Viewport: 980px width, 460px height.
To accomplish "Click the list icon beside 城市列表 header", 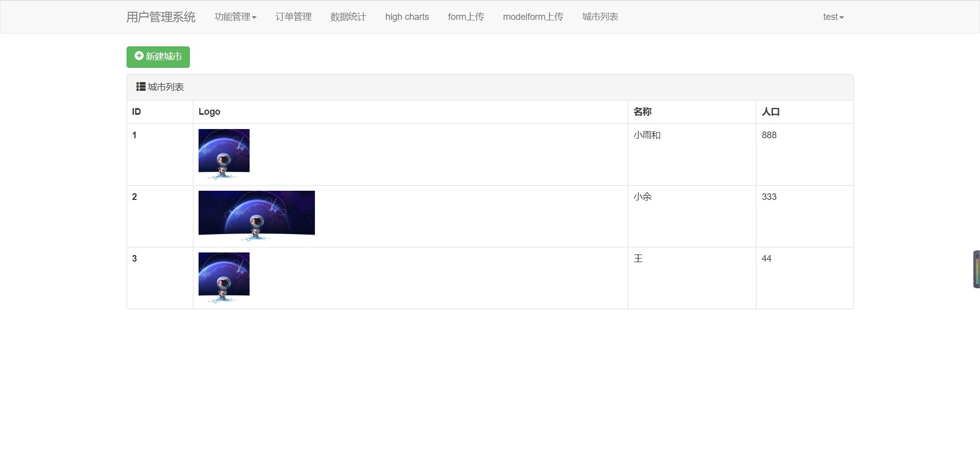I will [x=139, y=87].
